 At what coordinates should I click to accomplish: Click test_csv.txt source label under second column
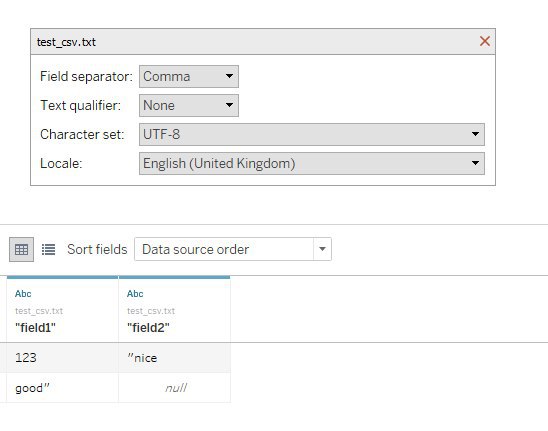point(151,311)
